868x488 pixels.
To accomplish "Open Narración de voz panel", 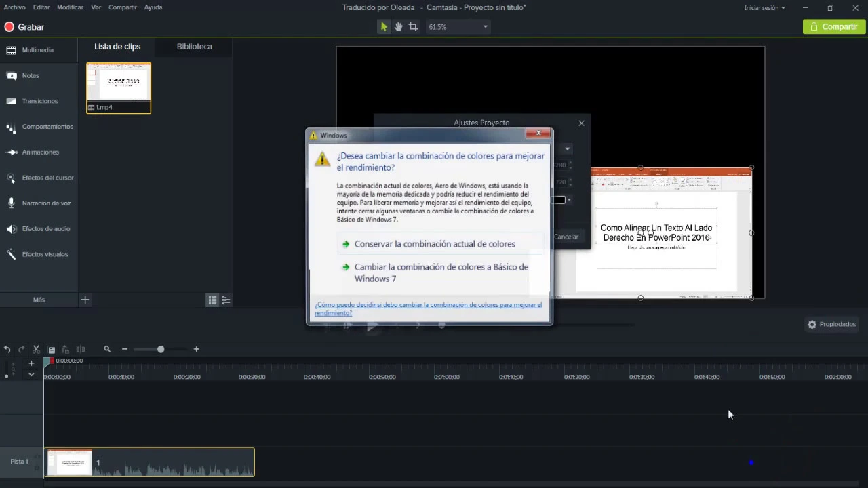I will (x=46, y=203).
